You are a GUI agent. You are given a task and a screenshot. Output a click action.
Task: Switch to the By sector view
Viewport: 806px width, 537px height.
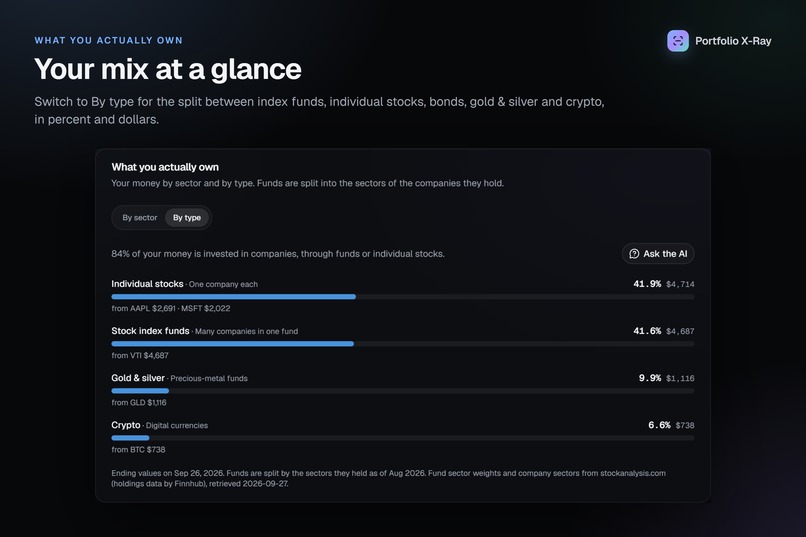click(139, 218)
